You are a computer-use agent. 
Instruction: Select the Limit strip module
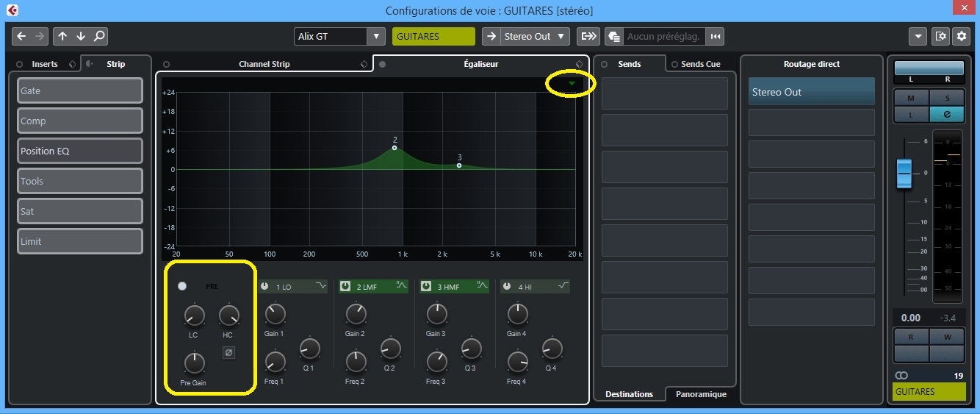[80, 241]
